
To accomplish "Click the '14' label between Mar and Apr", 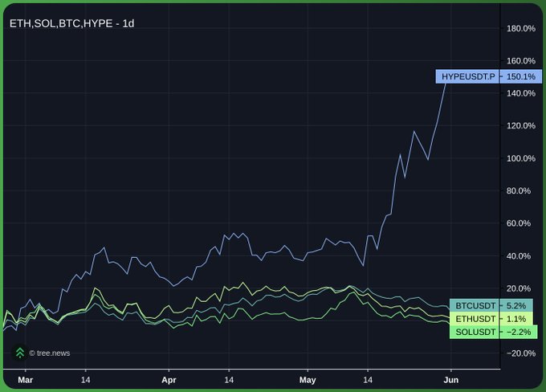I will pyautogui.click(x=85, y=380).
